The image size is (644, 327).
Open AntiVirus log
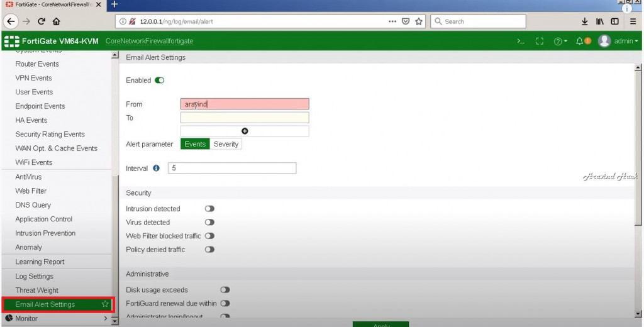28,177
